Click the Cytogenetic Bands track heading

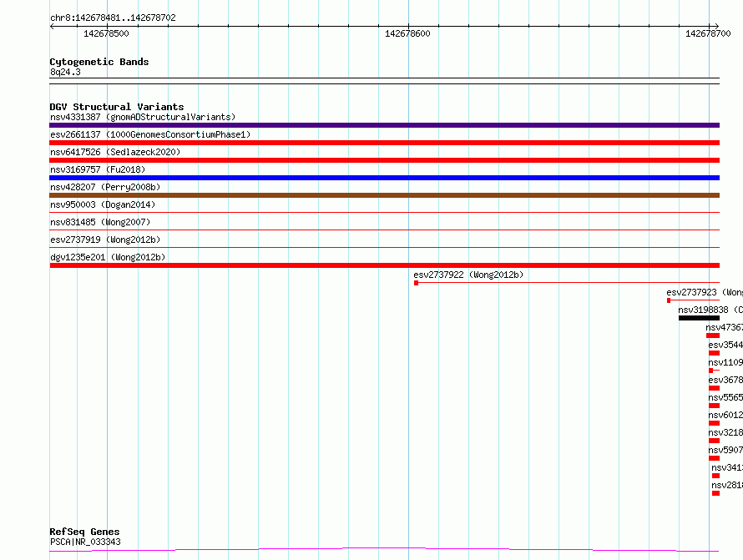[99, 62]
